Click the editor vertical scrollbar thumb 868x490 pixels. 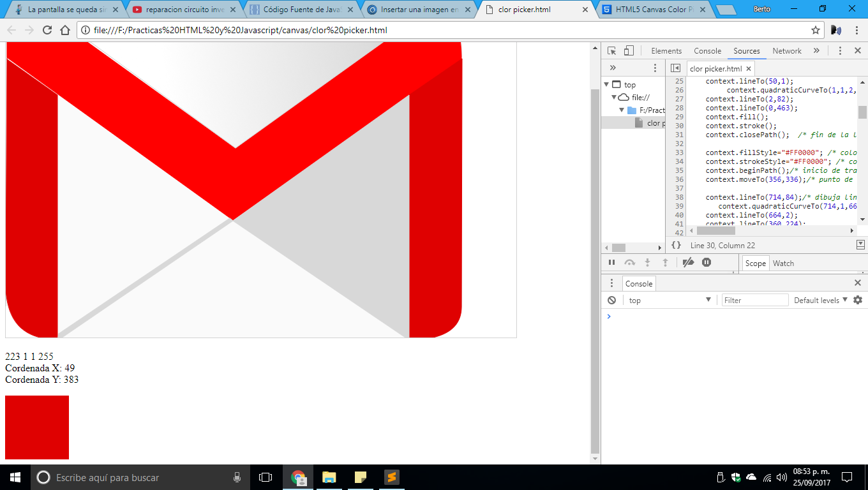(x=862, y=112)
